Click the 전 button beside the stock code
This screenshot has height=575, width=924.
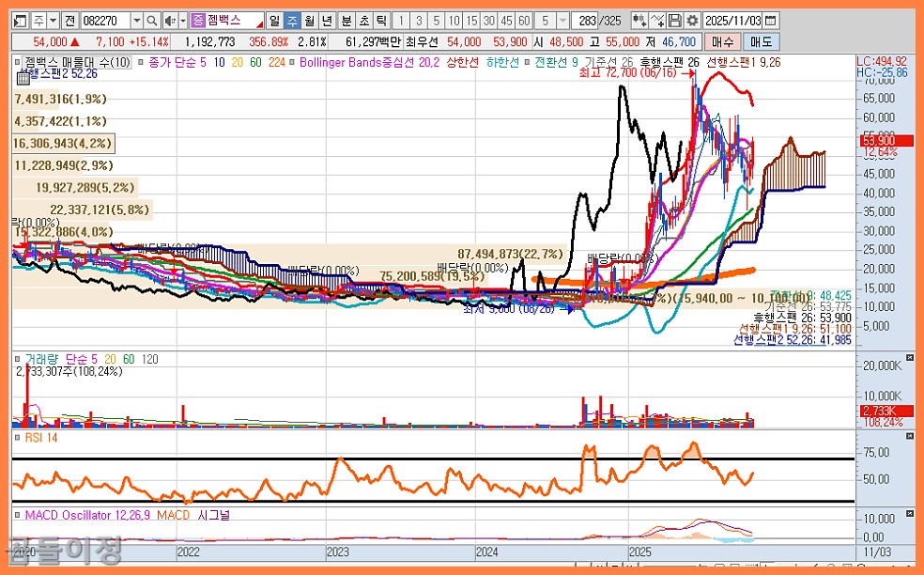[69, 21]
